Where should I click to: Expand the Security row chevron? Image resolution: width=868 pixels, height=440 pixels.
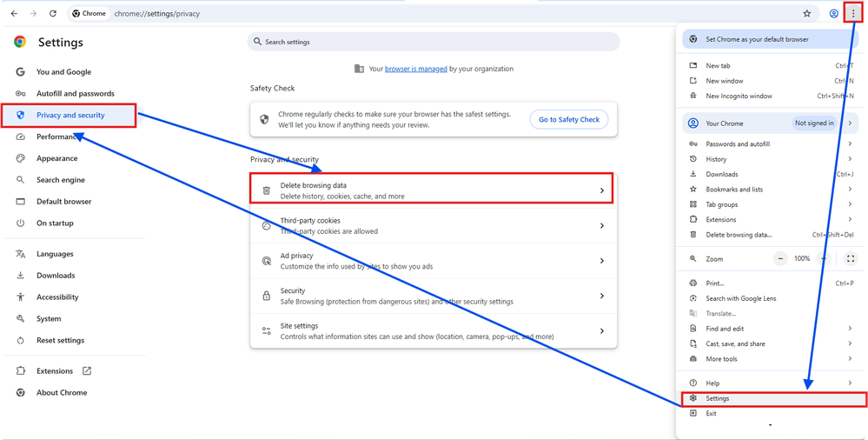[602, 296]
